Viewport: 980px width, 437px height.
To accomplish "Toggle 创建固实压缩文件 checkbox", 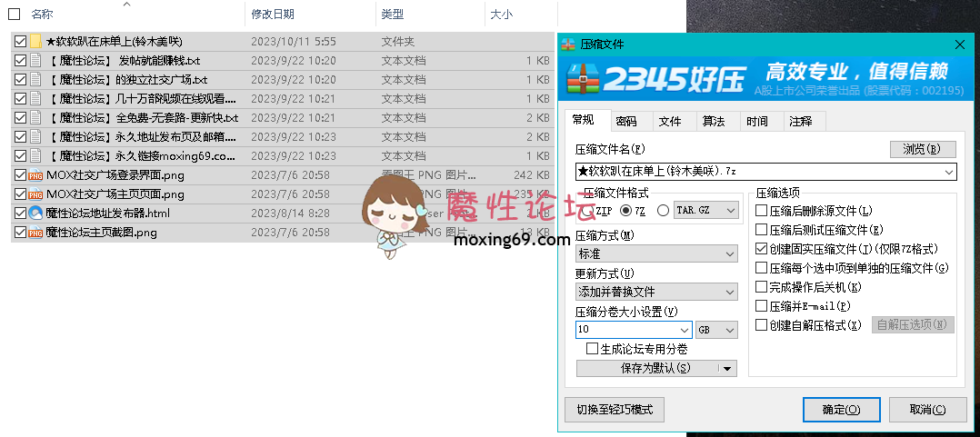I will pyautogui.click(x=761, y=249).
